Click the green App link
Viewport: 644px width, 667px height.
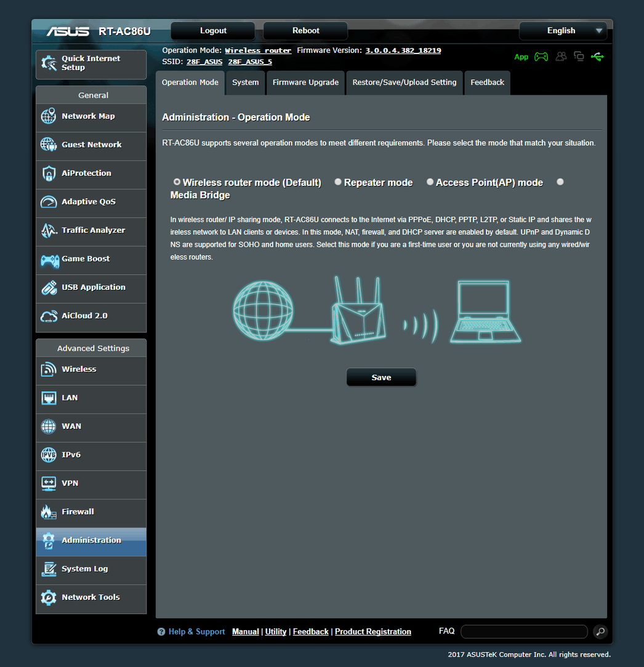point(521,57)
